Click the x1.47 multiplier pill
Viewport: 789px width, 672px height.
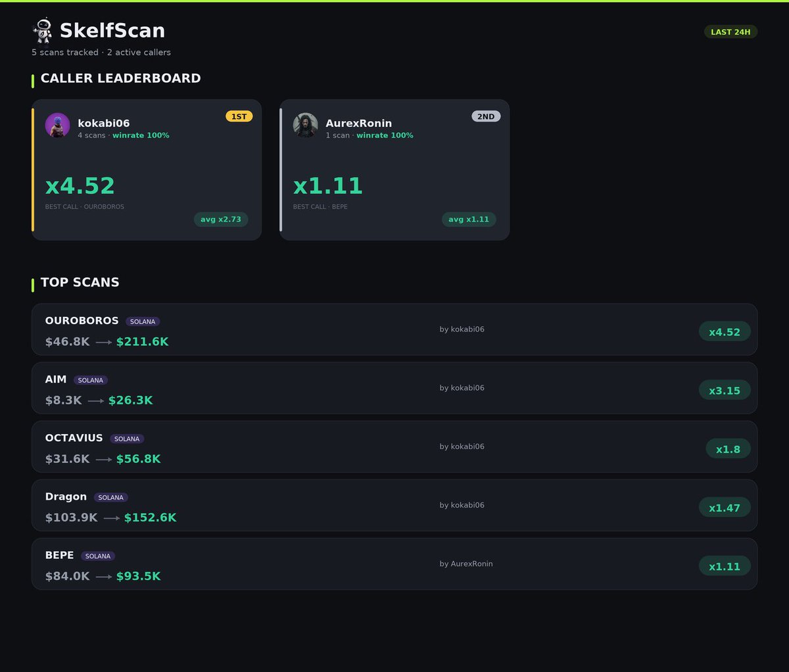tap(725, 508)
